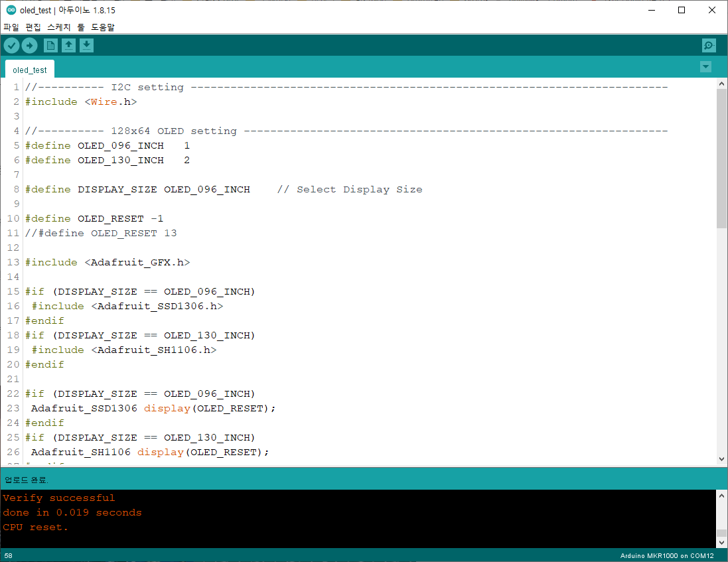728x562 pixels.
Task: Click 'Adafruit_SH1106 display(OLED_RESET);' line
Action: [150, 452]
